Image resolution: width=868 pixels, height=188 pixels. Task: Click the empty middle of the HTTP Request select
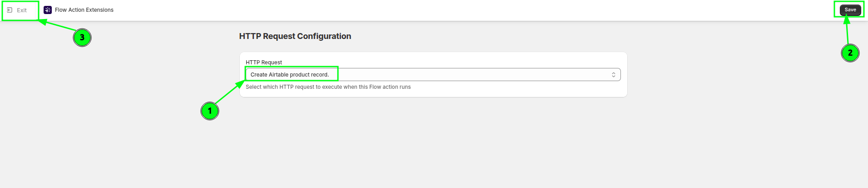(454, 75)
